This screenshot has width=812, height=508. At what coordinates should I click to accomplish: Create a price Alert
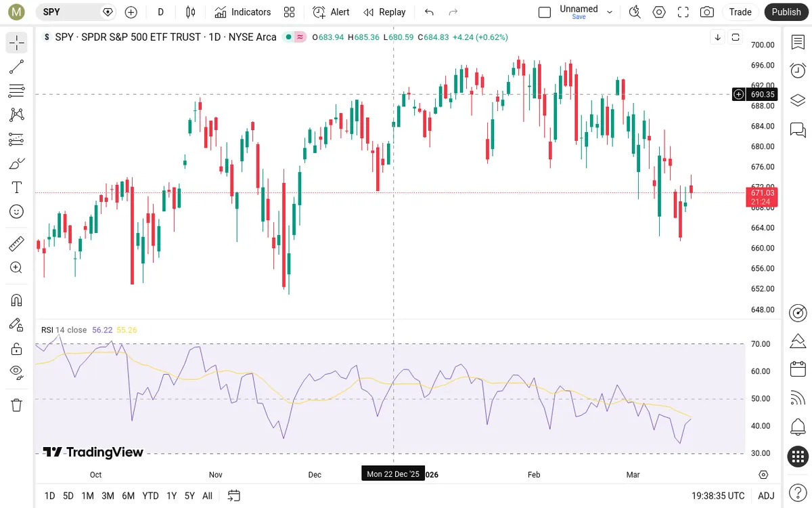[331, 12]
